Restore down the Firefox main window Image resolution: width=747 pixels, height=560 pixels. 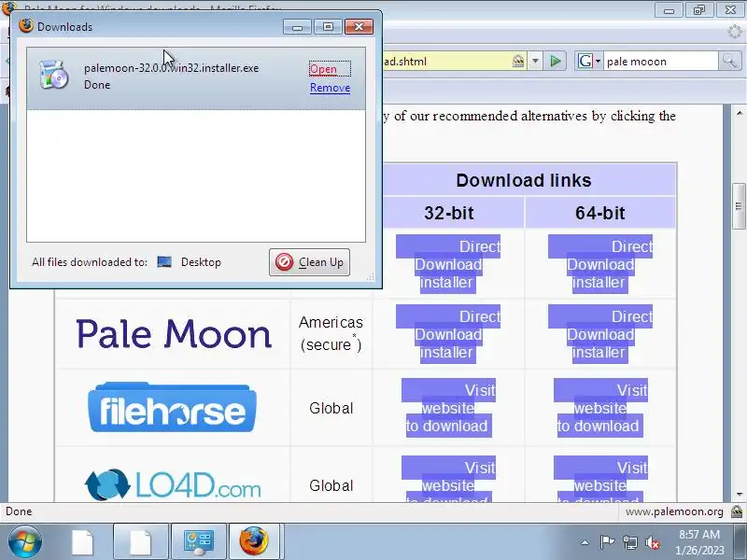pyautogui.click(x=699, y=9)
